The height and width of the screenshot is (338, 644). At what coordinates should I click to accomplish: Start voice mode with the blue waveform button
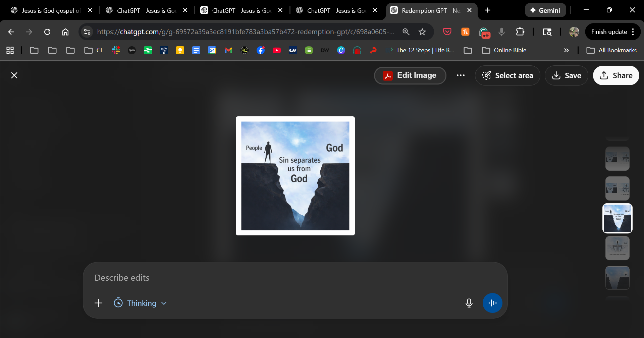pos(492,303)
